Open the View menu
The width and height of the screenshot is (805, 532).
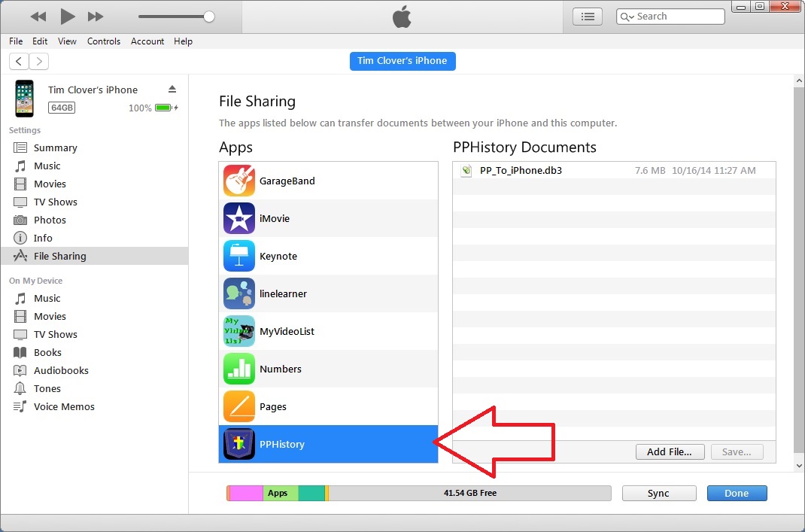click(67, 41)
